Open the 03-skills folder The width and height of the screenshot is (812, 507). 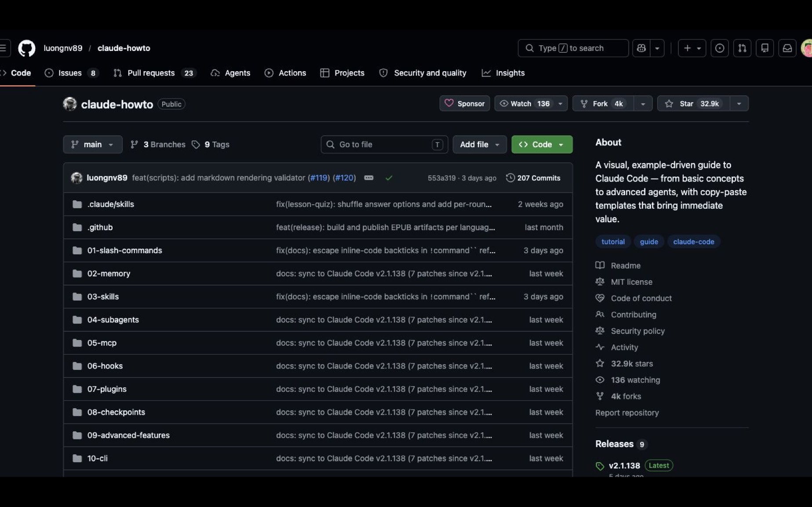[x=103, y=297]
